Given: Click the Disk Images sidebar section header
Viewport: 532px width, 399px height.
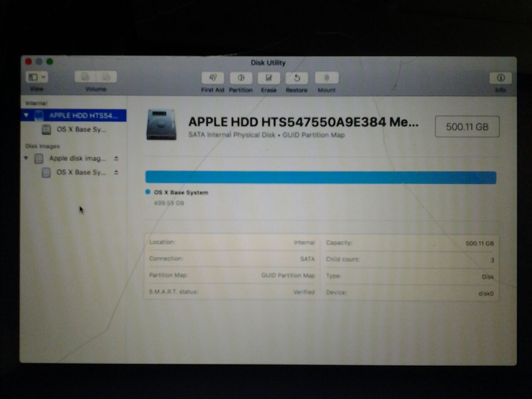Looking at the screenshot, I should (42, 146).
